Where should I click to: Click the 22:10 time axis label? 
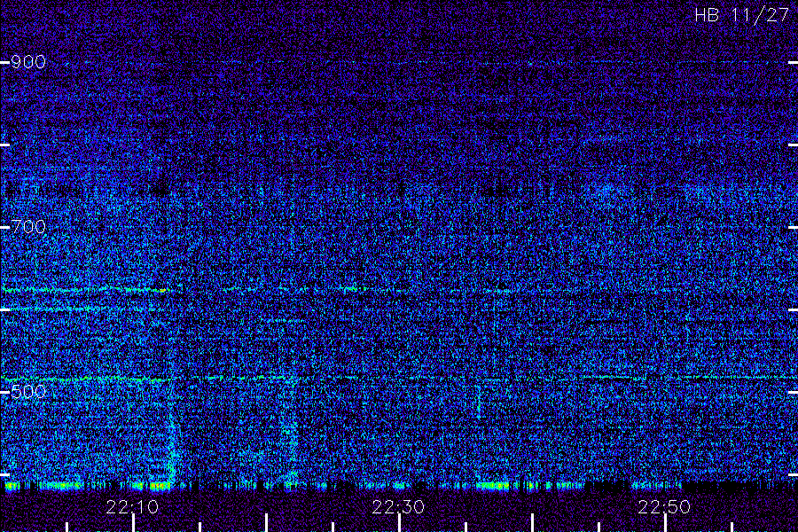click(132, 507)
